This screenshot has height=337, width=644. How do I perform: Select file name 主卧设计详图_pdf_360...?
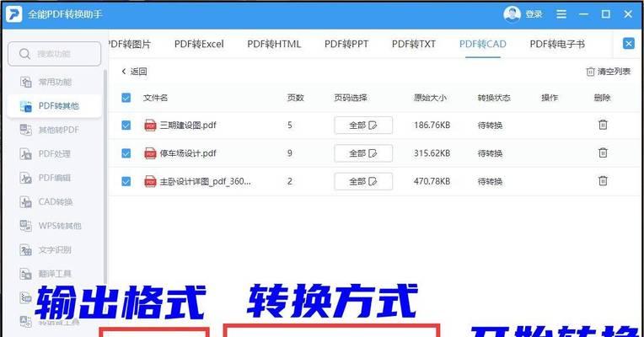(205, 181)
